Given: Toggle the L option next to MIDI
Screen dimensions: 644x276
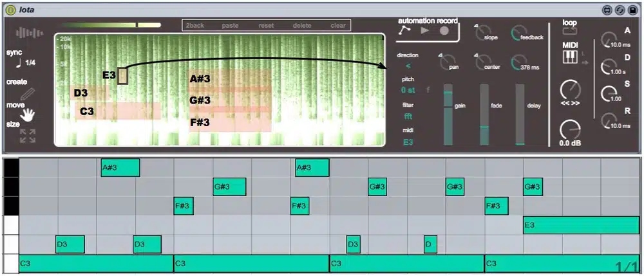Looking at the screenshot, I should [x=584, y=54].
